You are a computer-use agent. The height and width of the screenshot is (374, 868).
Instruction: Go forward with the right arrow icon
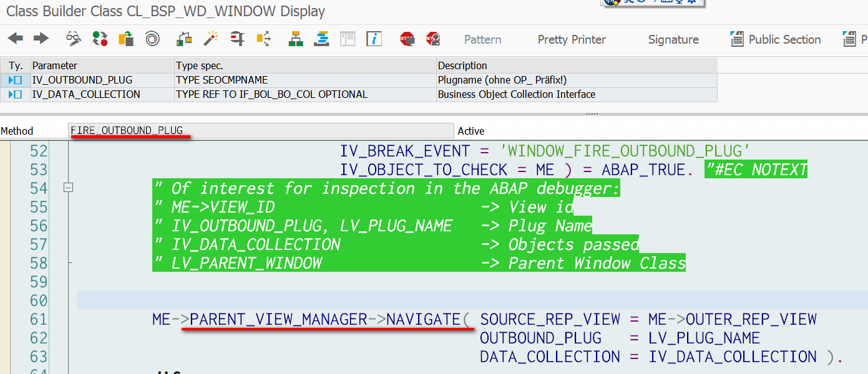pyautogui.click(x=41, y=39)
